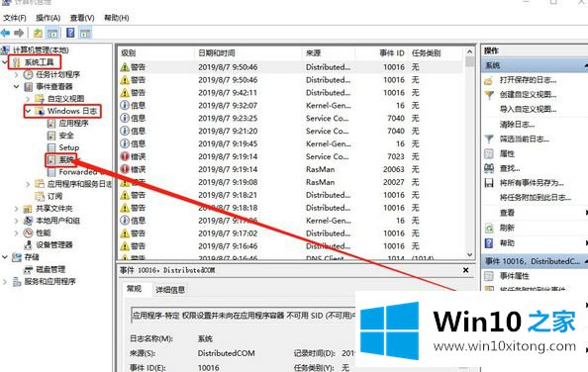Select 自定义视图 tree node

click(65, 99)
